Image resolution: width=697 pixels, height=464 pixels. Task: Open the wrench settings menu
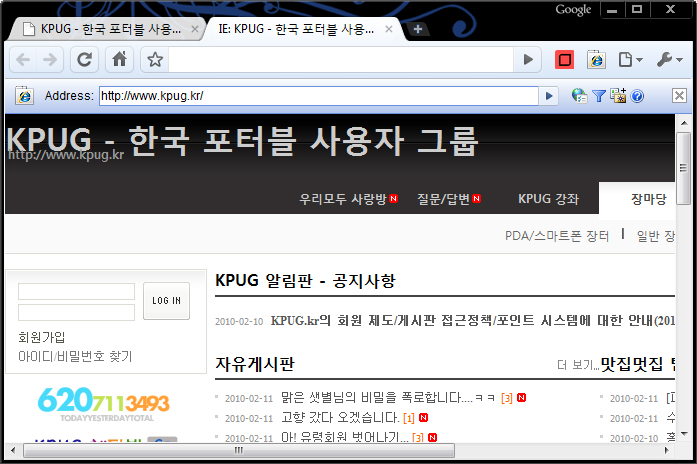click(669, 59)
